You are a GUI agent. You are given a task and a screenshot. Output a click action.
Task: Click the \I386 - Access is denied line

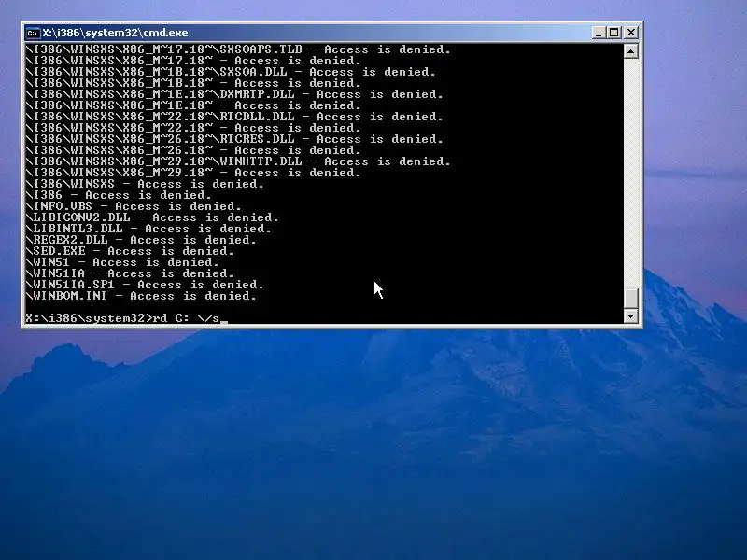[x=119, y=195]
